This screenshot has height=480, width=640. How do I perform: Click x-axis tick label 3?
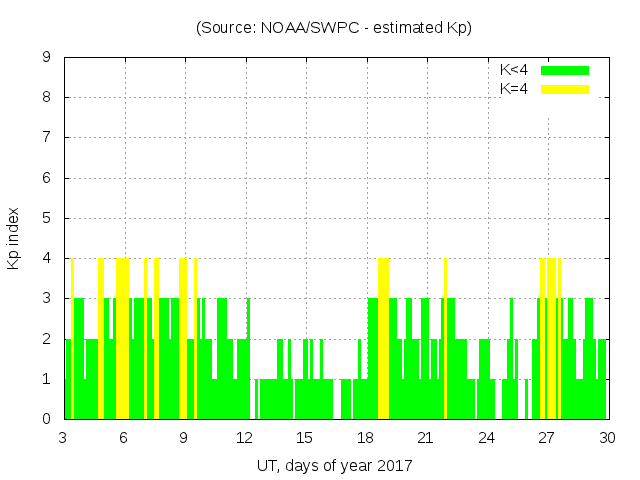point(64,438)
